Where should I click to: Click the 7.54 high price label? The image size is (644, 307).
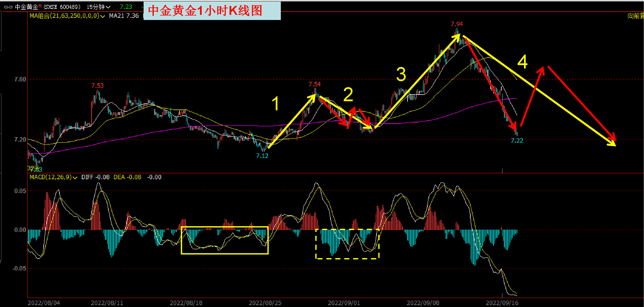[x=314, y=84]
